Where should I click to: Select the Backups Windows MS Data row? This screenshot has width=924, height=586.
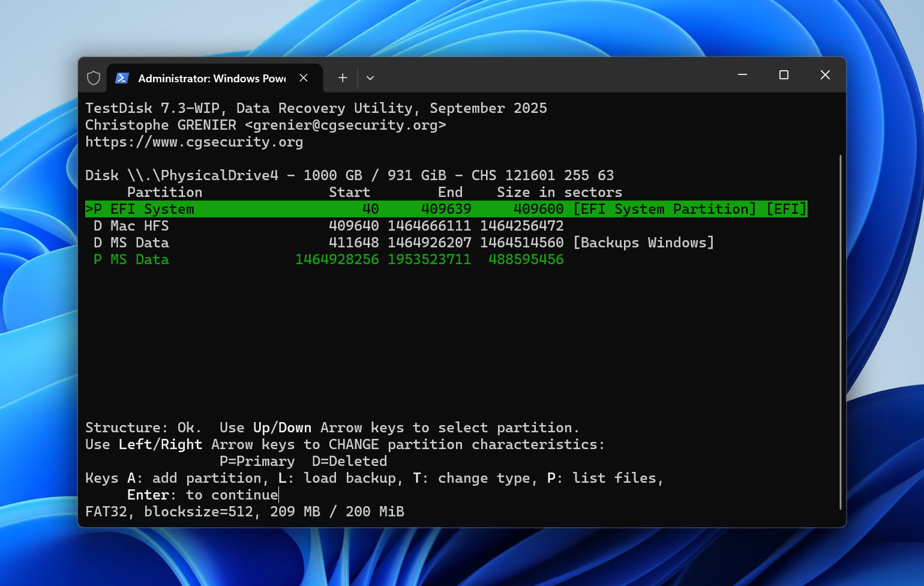(x=400, y=243)
